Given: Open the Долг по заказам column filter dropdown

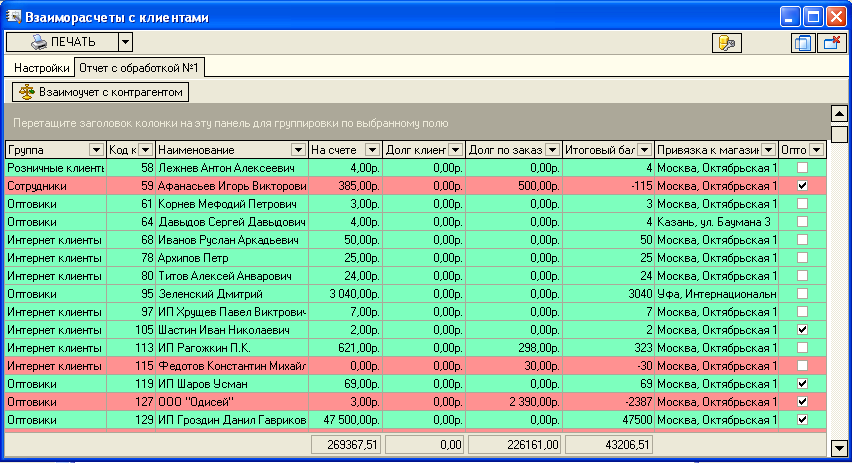Looking at the screenshot, I should 552,150.
